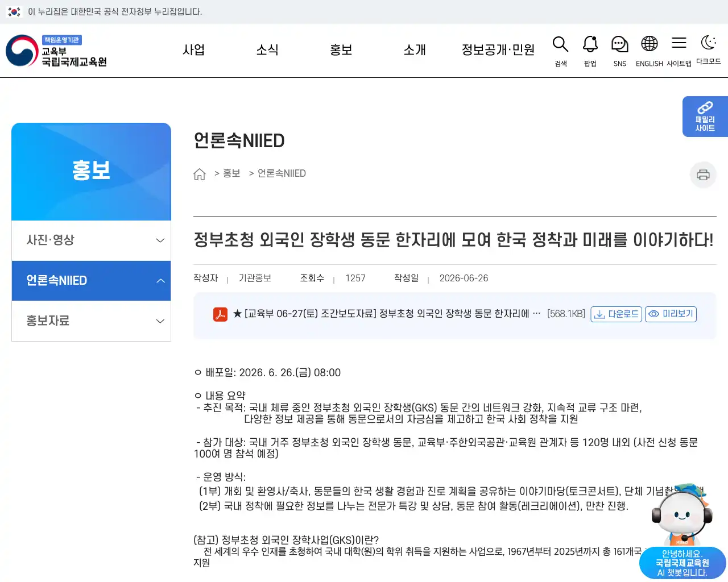Open the family site (패밀리 사이트) button
Screen dimensions: 728x582
(x=705, y=117)
